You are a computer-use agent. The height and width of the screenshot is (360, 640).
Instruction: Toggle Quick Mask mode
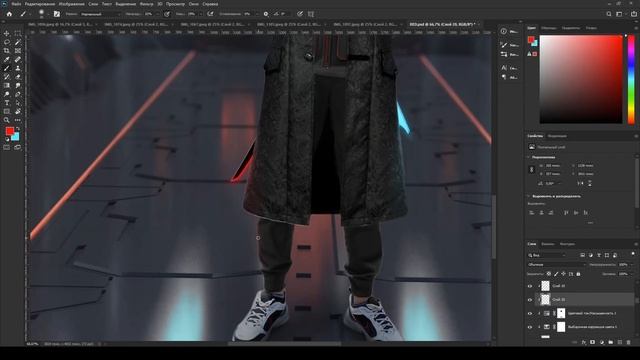(7, 147)
